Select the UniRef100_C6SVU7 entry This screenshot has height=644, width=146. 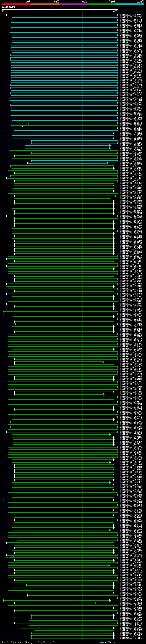pos(131,153)
